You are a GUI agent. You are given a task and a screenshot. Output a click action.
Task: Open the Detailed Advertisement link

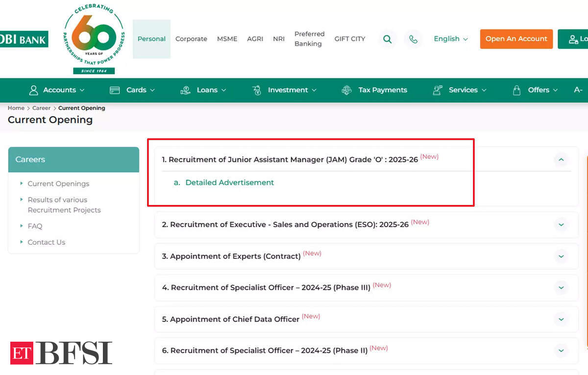pos(229,183)
